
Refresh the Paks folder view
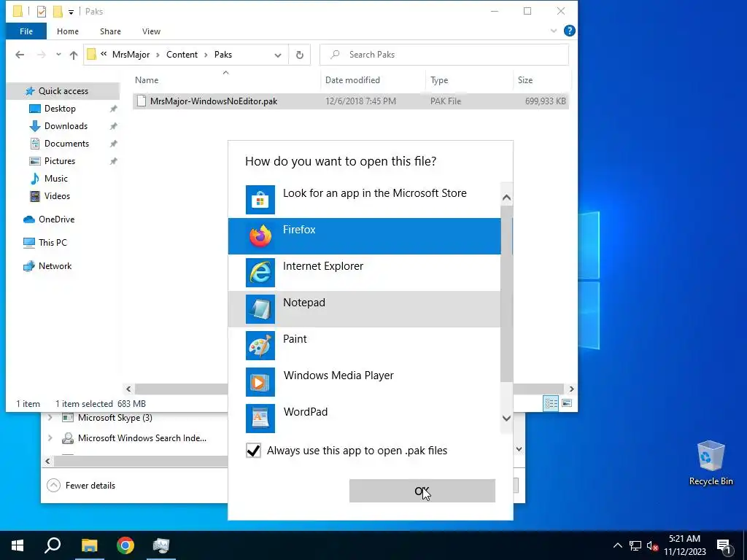[300, 55]
